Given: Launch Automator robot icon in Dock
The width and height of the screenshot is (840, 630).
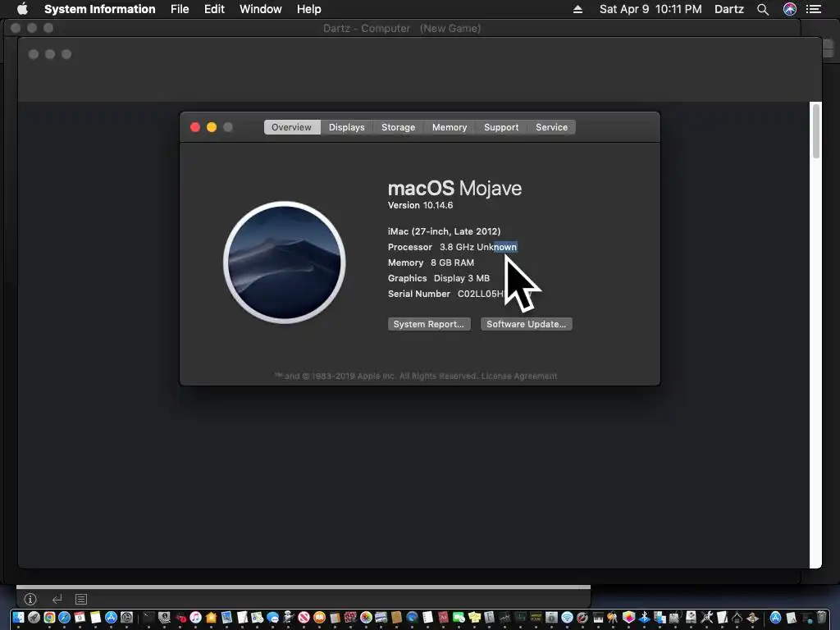Looking at the screenshot, I should [x=288, y=617].
